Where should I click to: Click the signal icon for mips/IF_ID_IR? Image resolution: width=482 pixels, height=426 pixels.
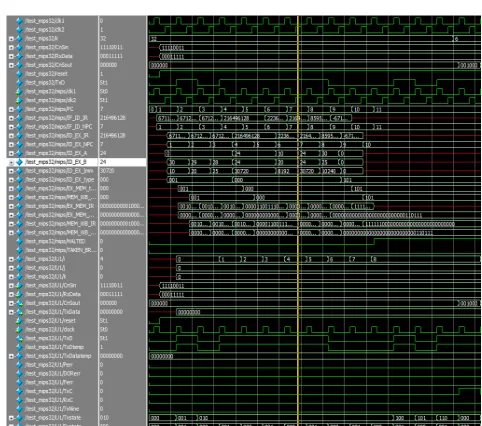pos(19,118)
